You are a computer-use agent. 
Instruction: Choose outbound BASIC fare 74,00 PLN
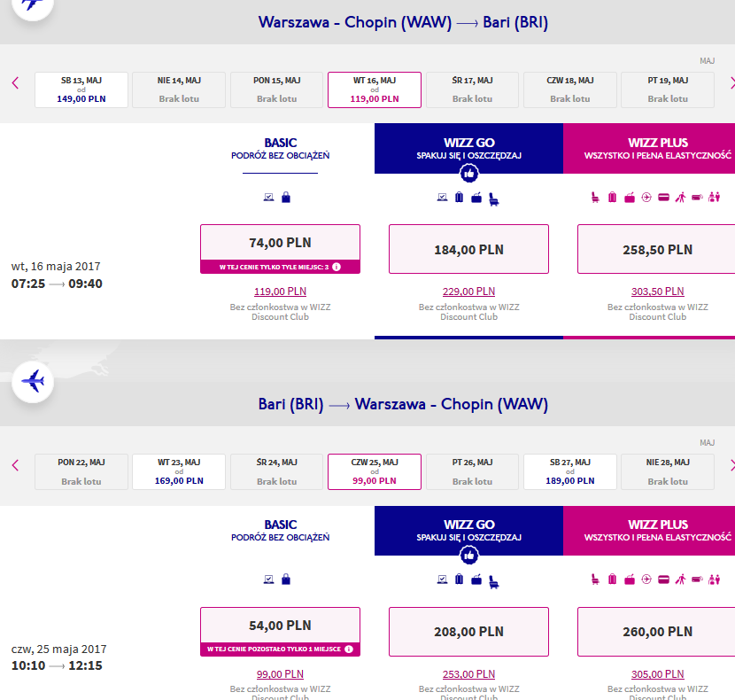(x=281, y=249)
